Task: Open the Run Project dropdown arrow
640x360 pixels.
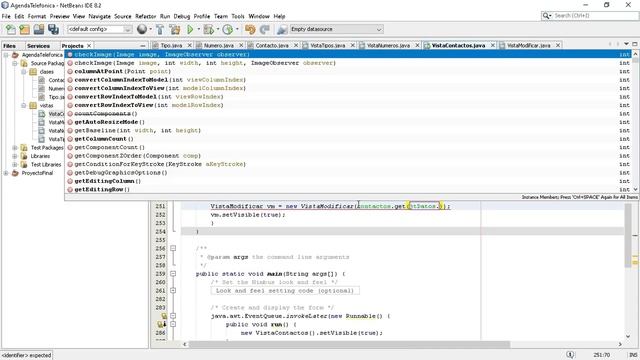Action: point(198,29)
